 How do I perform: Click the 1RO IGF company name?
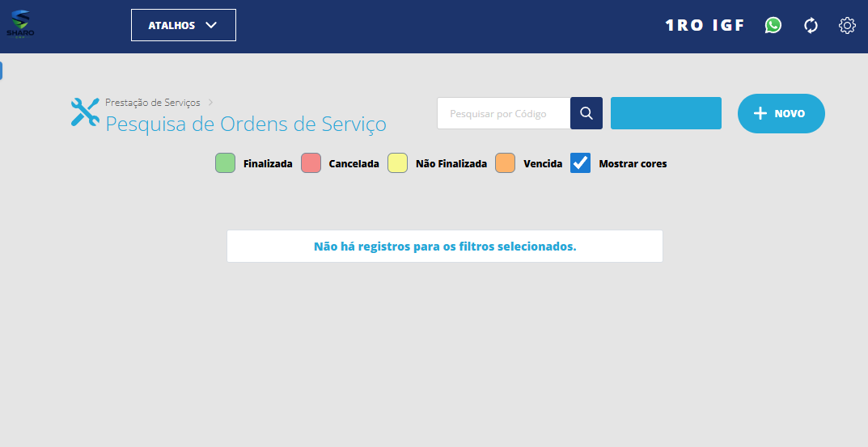pyautogui.click(x=705, y=25)
